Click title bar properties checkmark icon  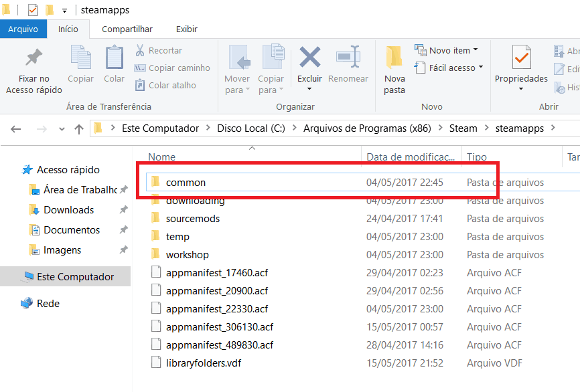tap(33, 10)
